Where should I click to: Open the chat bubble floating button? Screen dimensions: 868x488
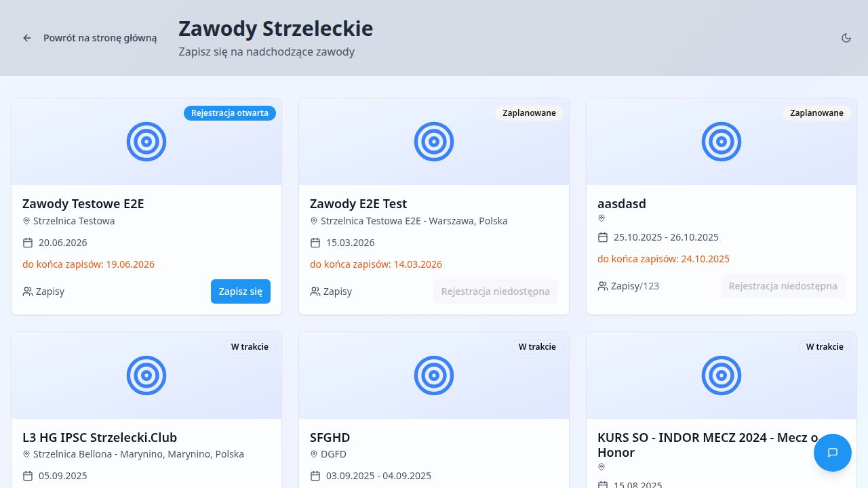[x=833, y=453]
